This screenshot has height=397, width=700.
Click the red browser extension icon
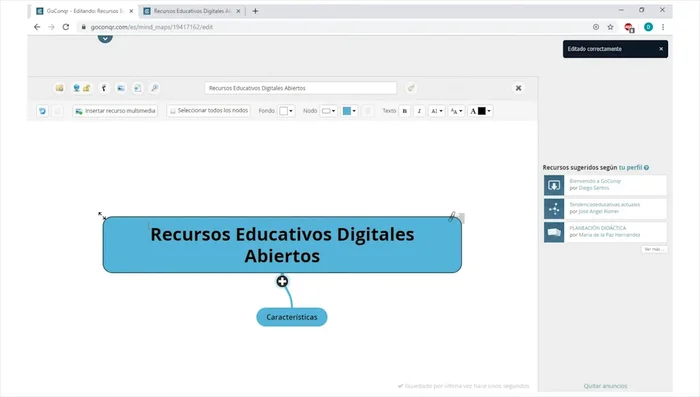coord(629,28)
